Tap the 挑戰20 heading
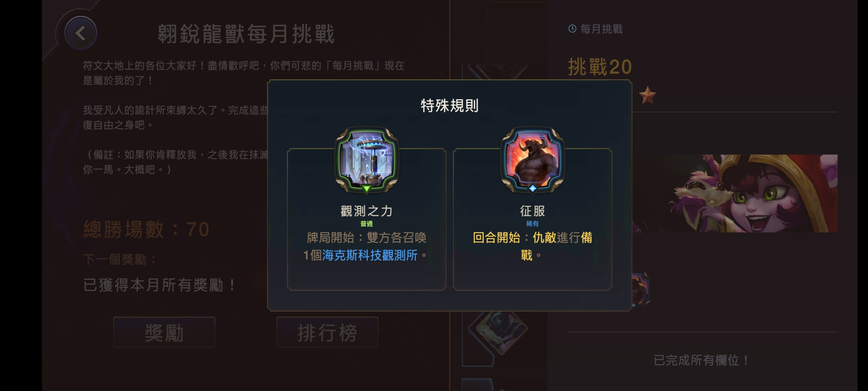The image size is (868, 391). 600,67
